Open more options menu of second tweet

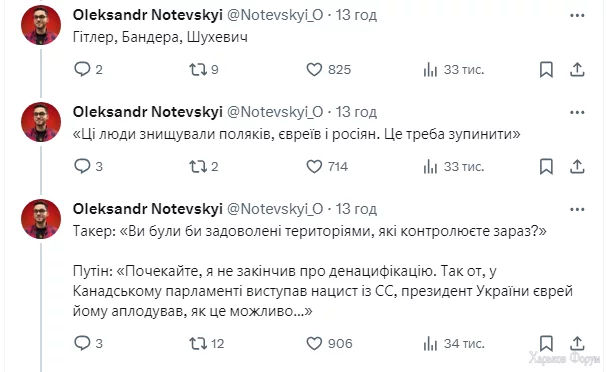tap(577, 112)
